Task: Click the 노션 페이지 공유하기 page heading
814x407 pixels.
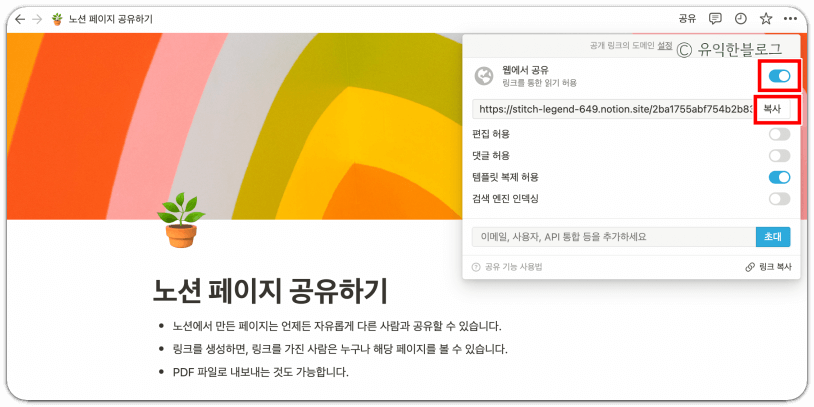Action: 270,292
